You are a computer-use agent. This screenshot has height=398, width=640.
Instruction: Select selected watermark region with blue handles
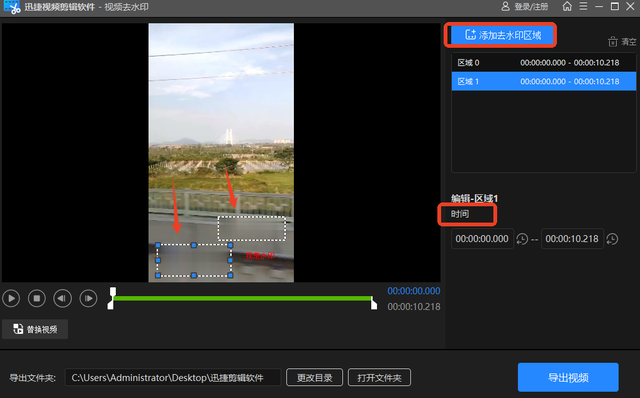[x=194, y=260]
